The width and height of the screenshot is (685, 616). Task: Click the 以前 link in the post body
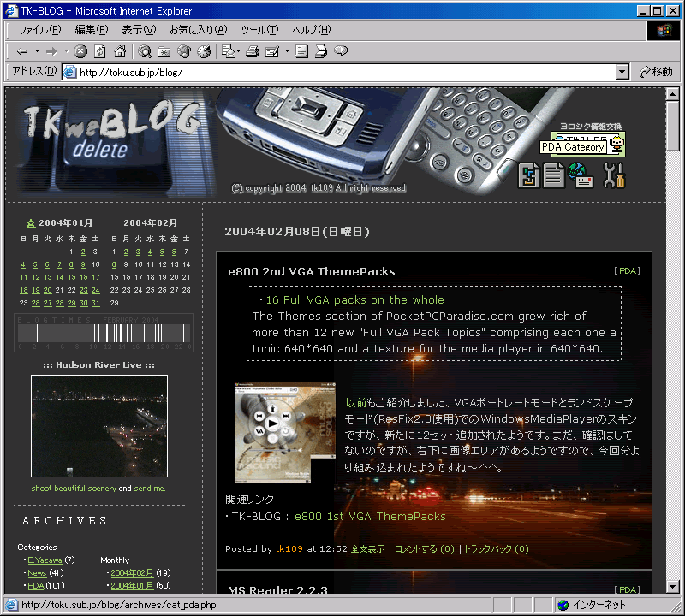point(356,402)
